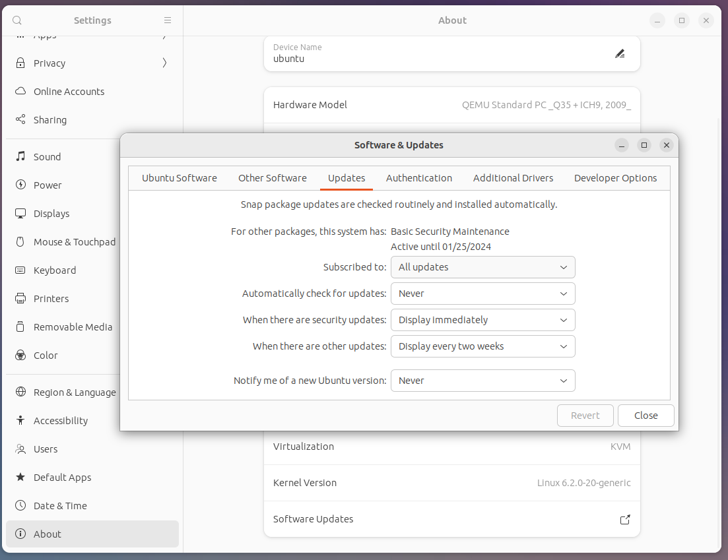Open the Developer Options tab
Image resolution: width=728 pixels, height=560 pixels.
615,178
